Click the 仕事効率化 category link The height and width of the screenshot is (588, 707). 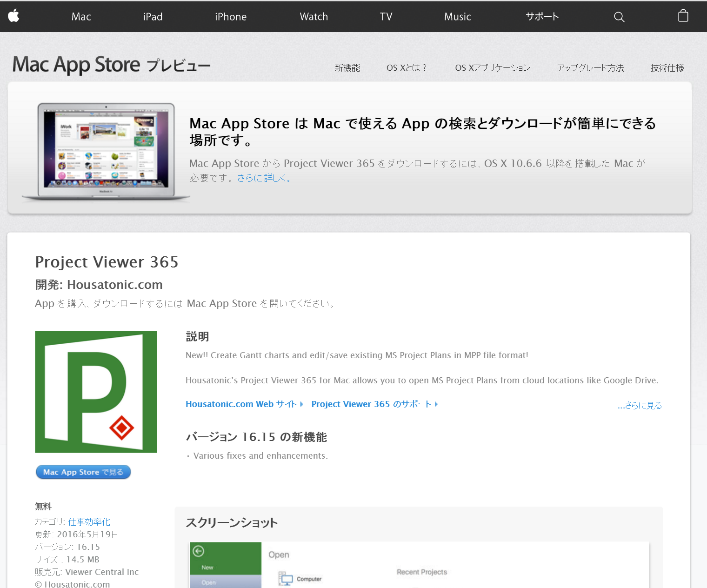pyautogui.click(x=89, y=522)
